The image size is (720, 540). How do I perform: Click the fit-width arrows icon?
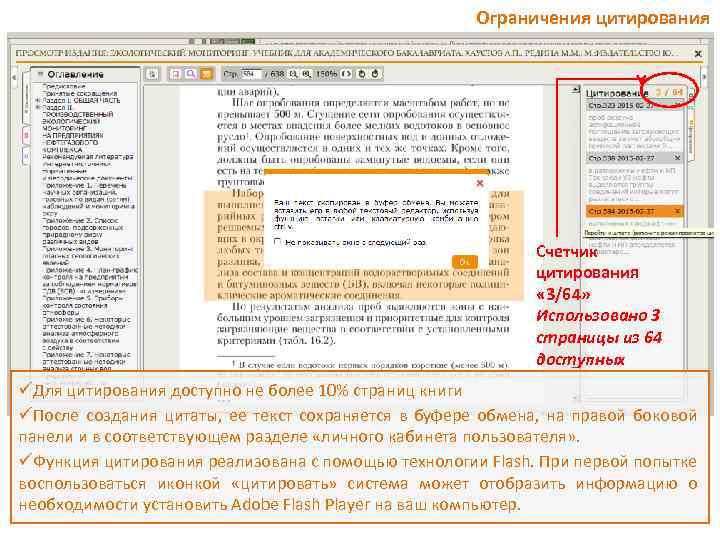[x=346, y=74]
